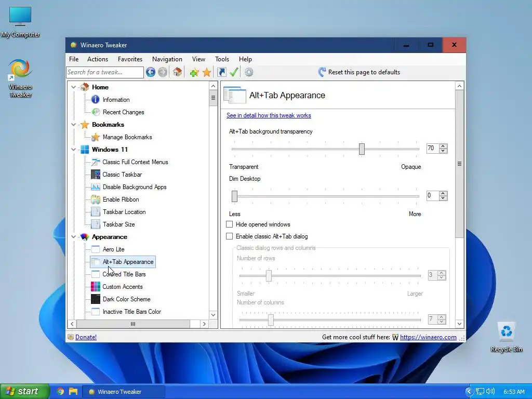The width and height of the screenshot is (532, 399).
Task: Collapse the Bookmarks tree node
Action: [74, 125]
